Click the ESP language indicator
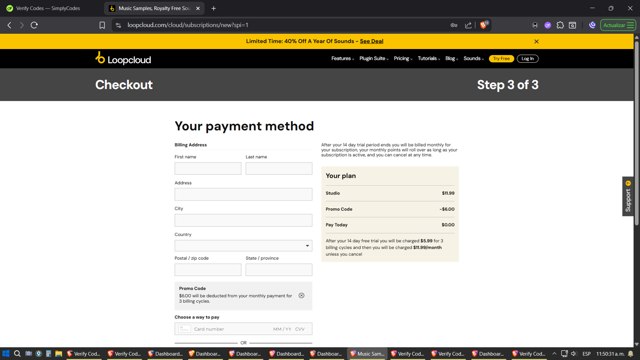Screen dimensions: 640x360 587,353
